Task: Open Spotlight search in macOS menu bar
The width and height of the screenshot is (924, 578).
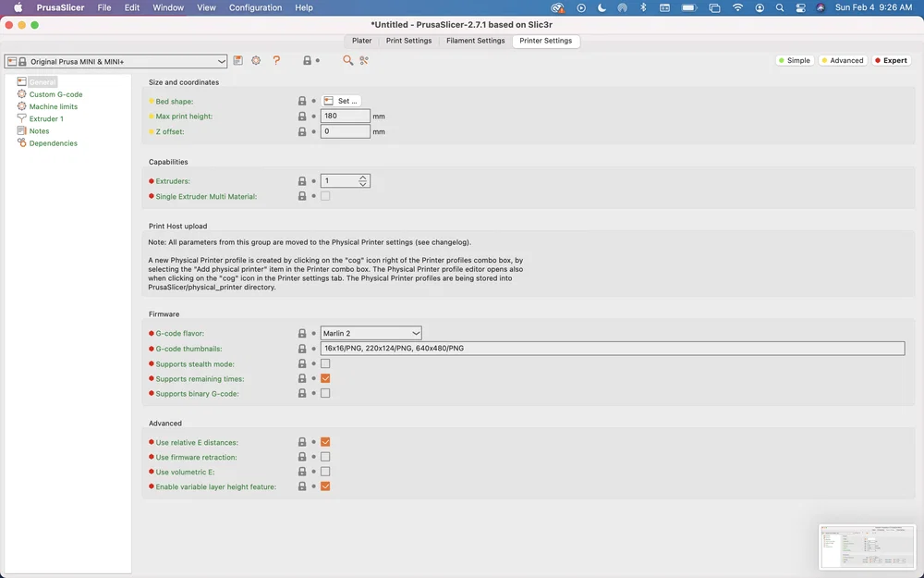Action: point(780,7)
